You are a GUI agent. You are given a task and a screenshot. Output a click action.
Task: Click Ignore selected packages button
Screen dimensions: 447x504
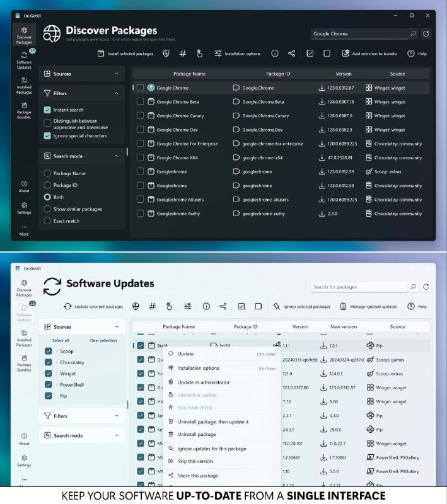coord(301,306)
